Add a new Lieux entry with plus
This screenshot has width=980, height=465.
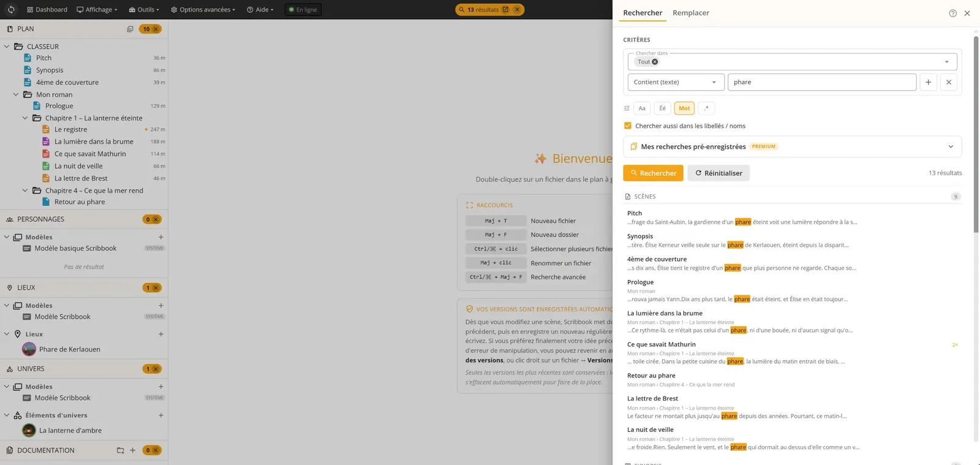tap(161, 335)
